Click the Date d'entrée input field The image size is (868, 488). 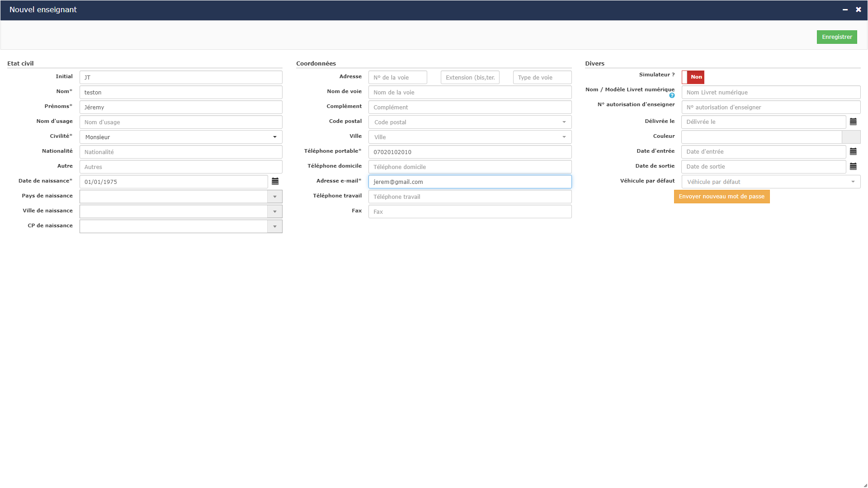click(764, 152)
